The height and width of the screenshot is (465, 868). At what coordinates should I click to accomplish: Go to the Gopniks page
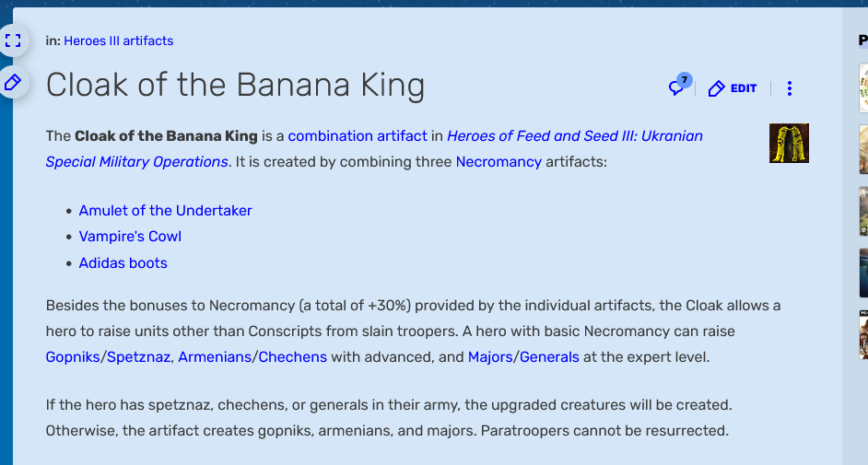click(x=73, y=357)
